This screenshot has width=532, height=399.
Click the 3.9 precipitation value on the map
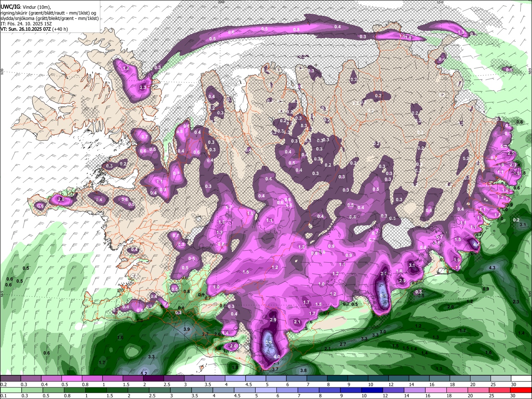click(187, 329)
